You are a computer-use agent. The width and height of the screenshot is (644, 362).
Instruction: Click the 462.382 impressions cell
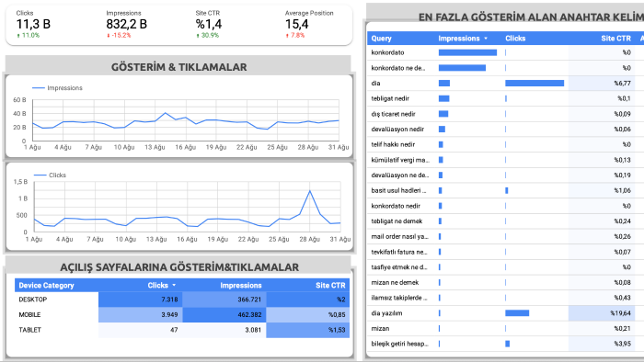point(224,315)
